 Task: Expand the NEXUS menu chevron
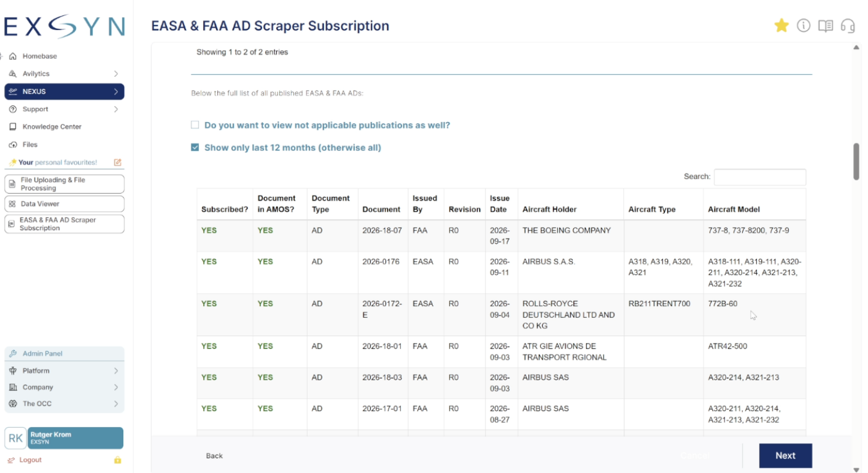tap(116, 91)
